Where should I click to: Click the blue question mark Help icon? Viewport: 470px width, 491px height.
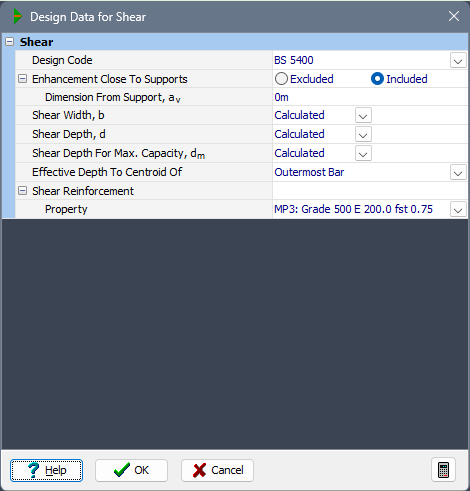pyautogui.click(x=34, y=470)
